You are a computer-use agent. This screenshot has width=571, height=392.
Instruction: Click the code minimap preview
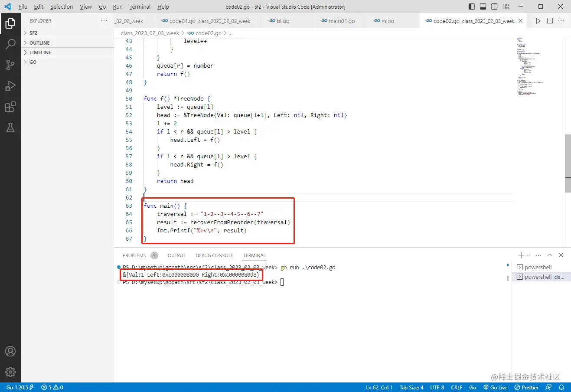[529, 67]
